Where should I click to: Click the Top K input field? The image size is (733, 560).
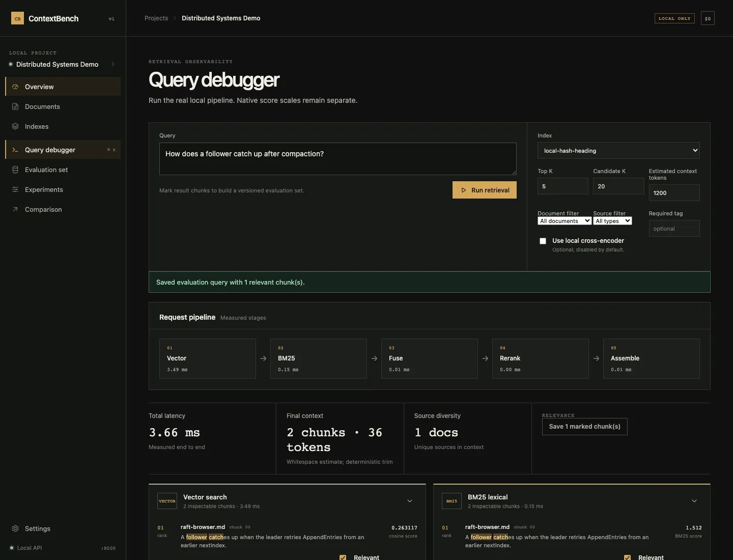[563, 186]
